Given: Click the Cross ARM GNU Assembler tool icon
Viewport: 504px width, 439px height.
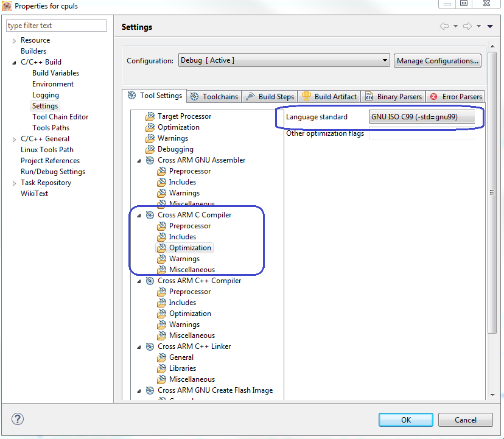Looking at the screenshot, I should coord(150,160).
